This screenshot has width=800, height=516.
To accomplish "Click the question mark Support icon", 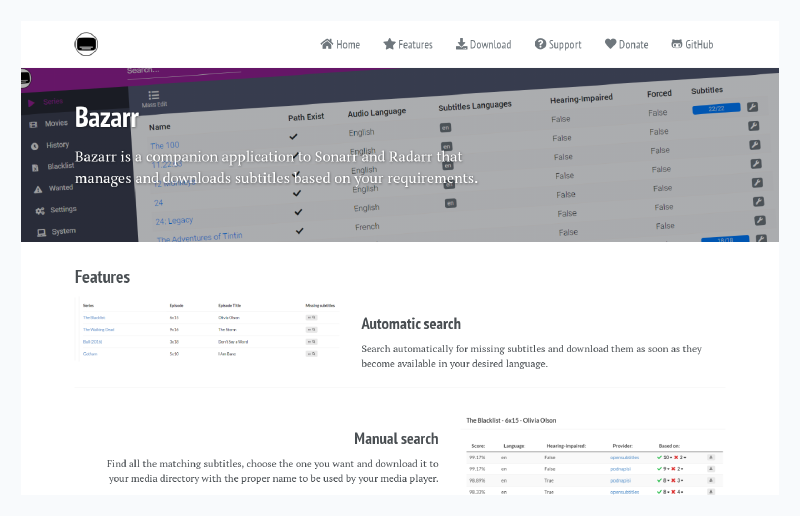I will [540, 44].
